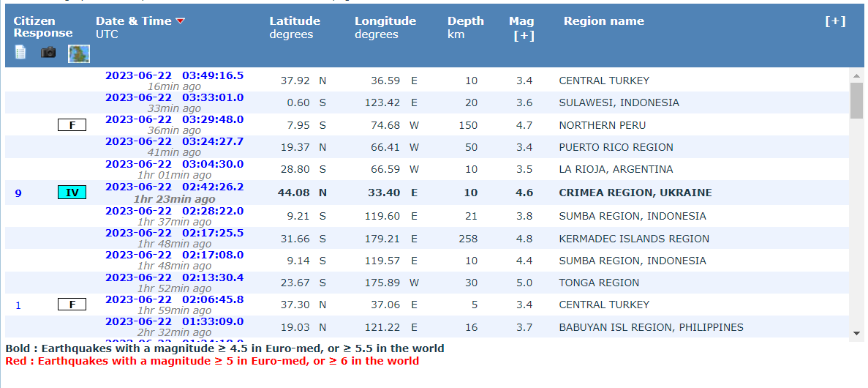This screenshot has height=388, width=868.
Task: Expand the [+] under Mag column
Action: tap(524, 36)
